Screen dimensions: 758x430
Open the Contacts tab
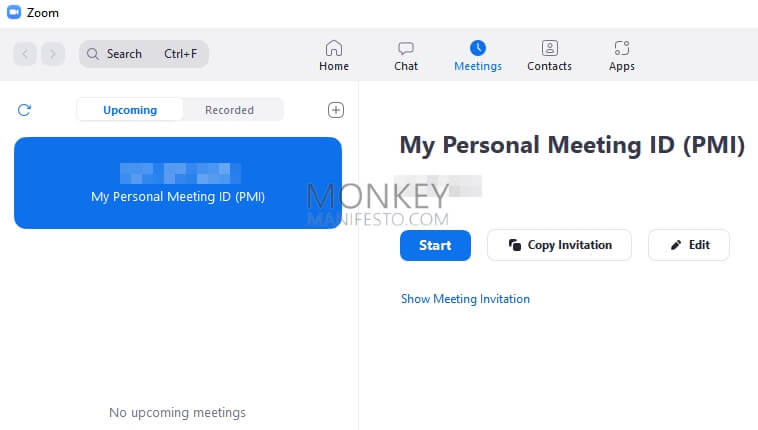coord(549,56)
